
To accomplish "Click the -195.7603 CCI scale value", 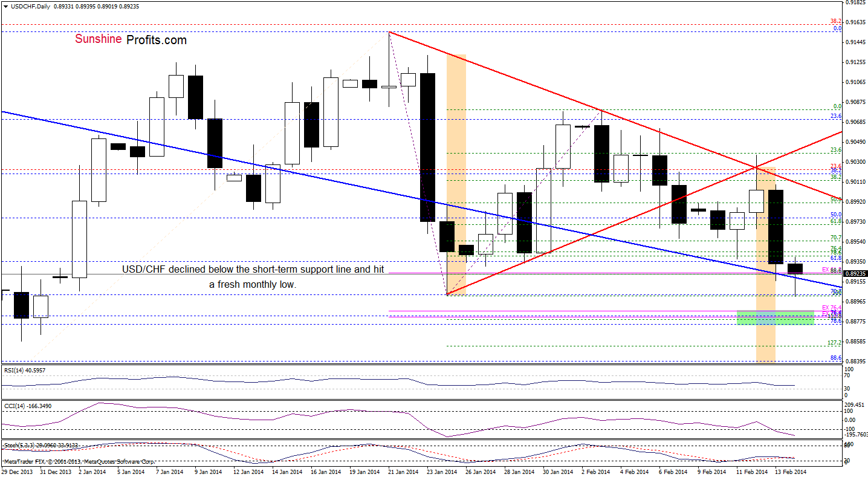I will 857,435.
